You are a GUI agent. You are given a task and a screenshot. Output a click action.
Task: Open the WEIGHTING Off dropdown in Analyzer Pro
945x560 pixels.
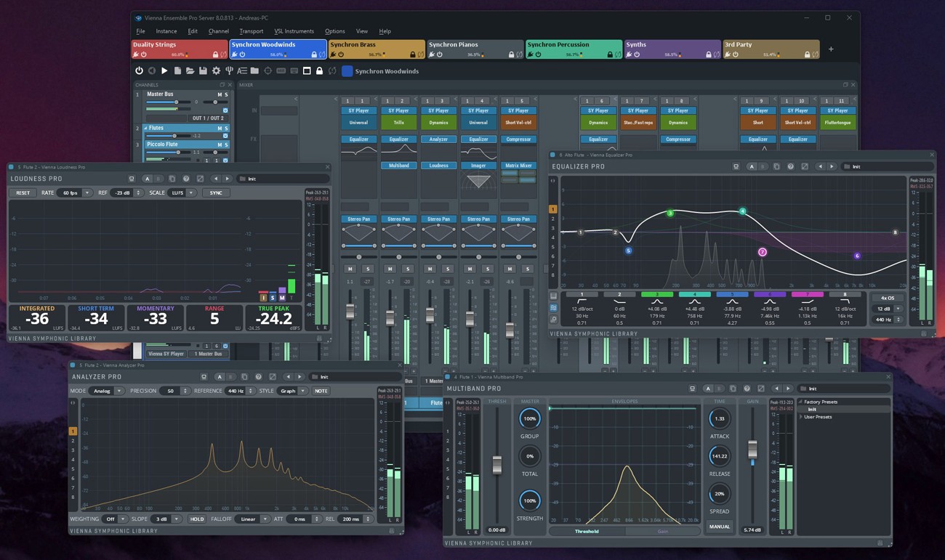tap(115, 519)
